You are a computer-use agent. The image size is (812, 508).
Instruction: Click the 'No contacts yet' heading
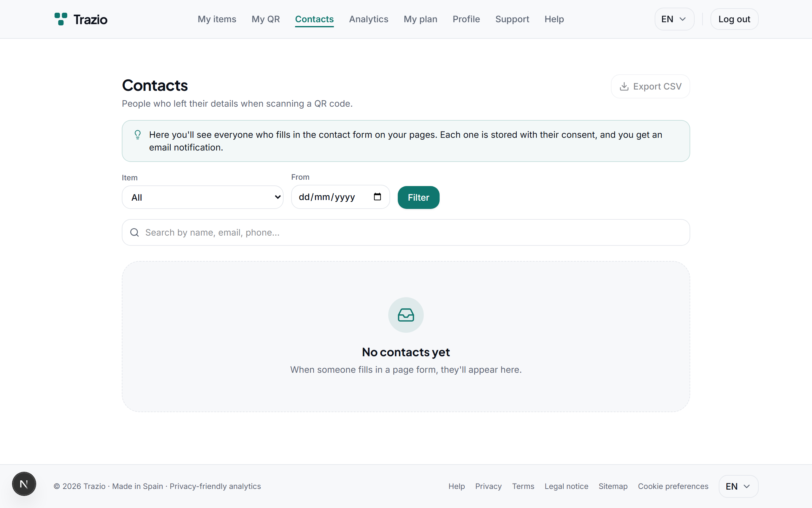406,352
